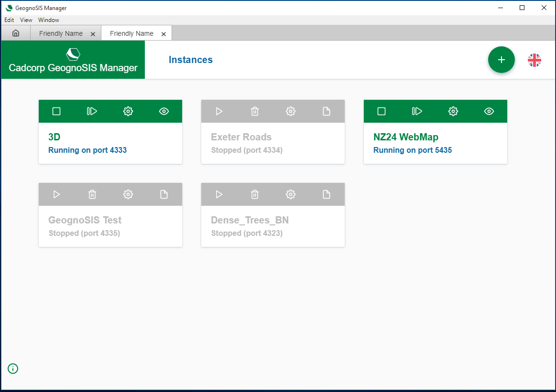This screenshot has width=556, height=392.
Task: Click the "Stopped (port 4334)" status
Action: coord(247,150)
